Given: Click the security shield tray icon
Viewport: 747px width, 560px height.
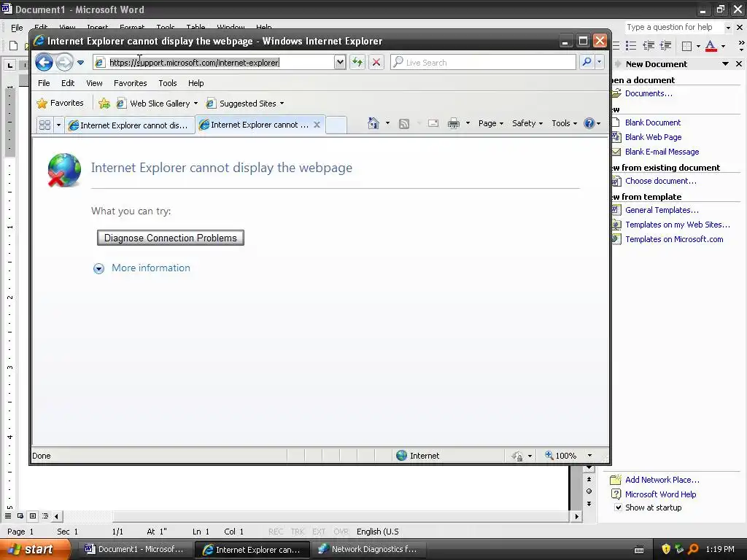Looking at the screenshot, I should [666, 549].
